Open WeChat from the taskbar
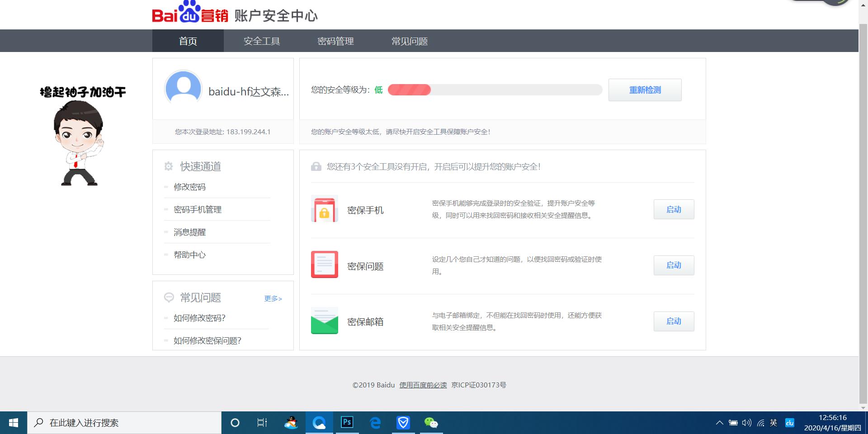This screenshot has width=868, height=434. click(431, 423)
